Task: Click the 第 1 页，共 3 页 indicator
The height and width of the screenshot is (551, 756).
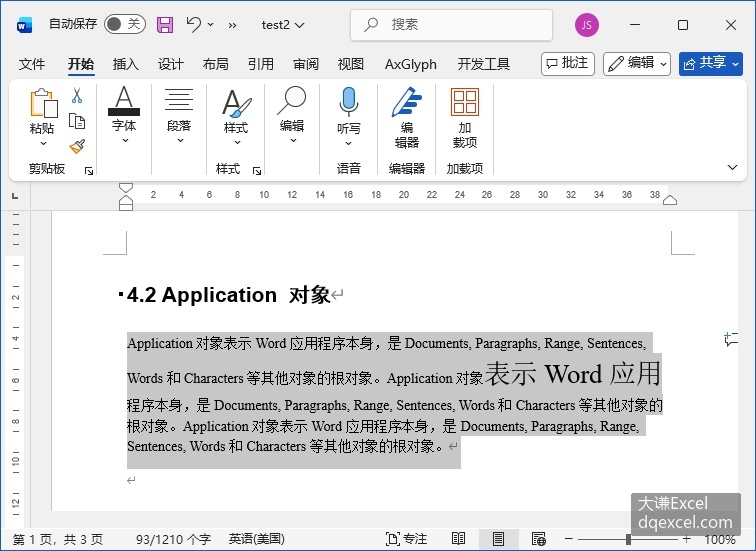Action: point(58,539)
